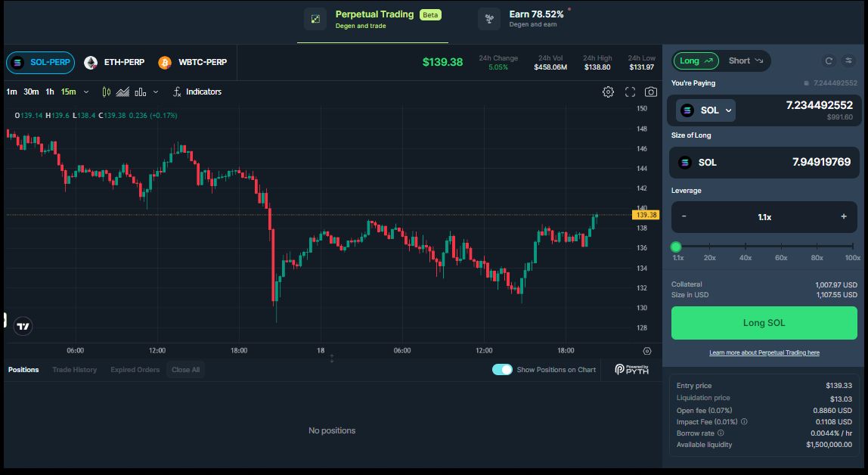The height and width of the screenshot is (475, 868).
Task: Click the TradingView logo on chart
Action: point(23,327)
